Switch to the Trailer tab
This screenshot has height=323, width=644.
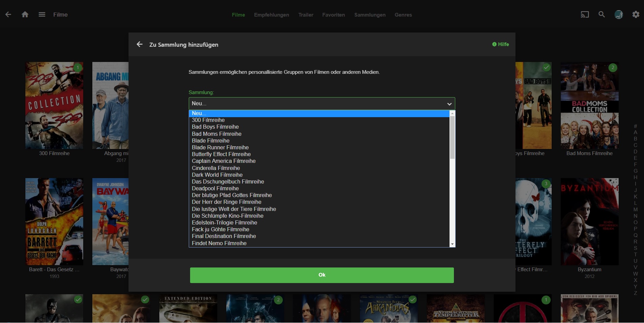pos(306,15)
